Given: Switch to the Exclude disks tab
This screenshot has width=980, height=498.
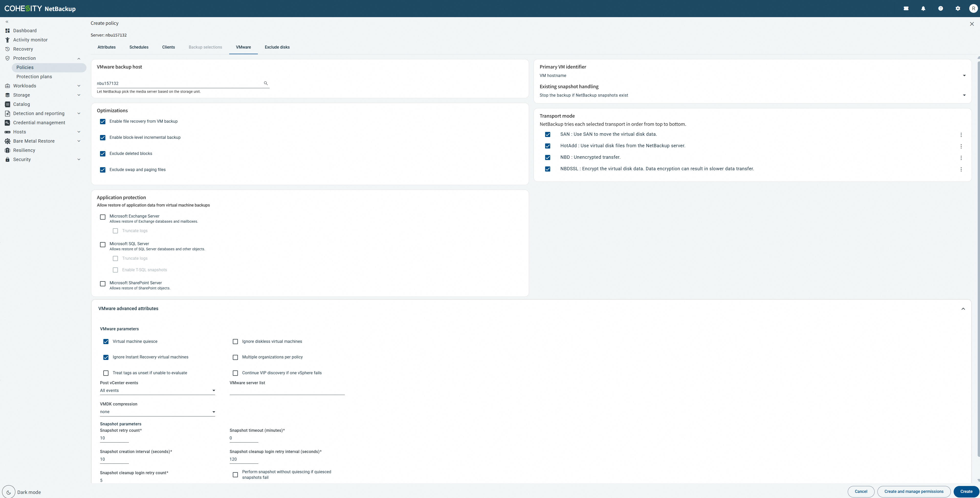Looking at the screenshot, I should click(x=277, y=47).
